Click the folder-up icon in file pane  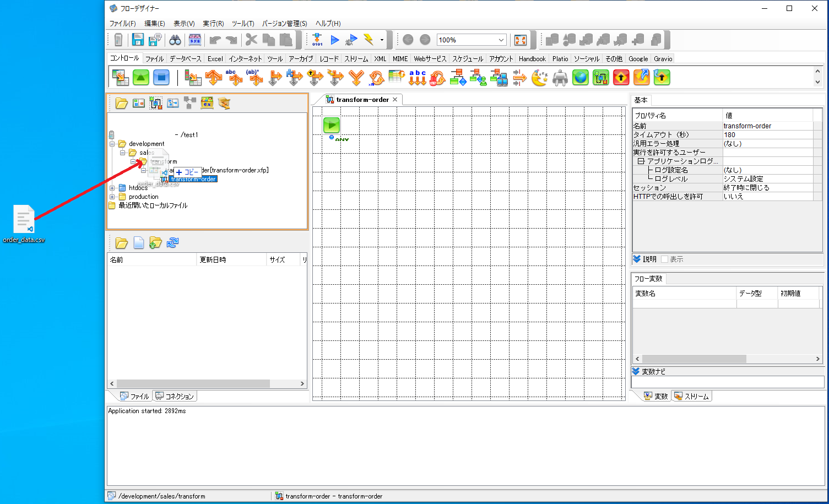pos(155,242)
